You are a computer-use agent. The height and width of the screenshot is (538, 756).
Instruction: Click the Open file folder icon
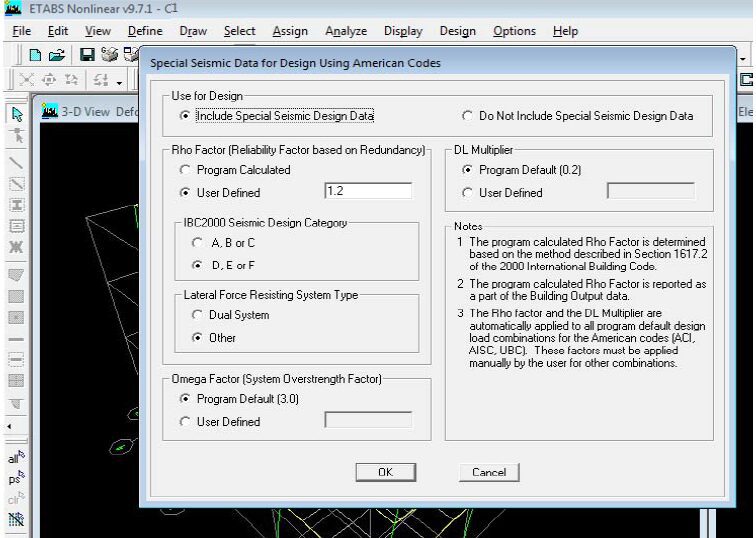57,55
